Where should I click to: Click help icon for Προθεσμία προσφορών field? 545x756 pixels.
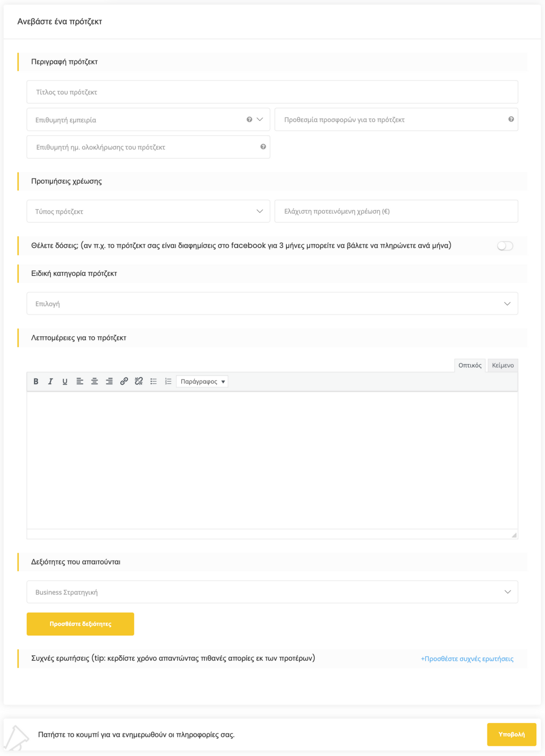pos(511,119)
